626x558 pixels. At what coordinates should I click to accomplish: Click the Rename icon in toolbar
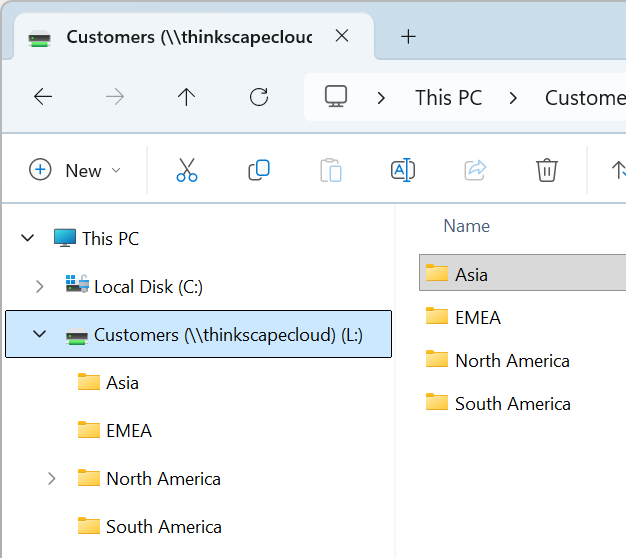[x=403, y=170]
